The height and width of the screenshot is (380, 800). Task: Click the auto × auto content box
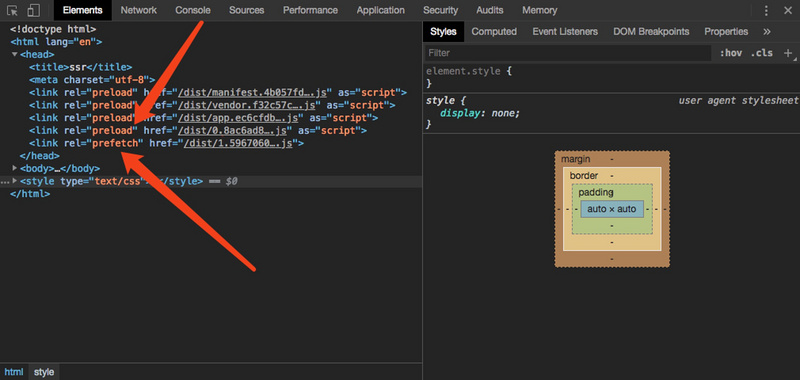point(612,209)
